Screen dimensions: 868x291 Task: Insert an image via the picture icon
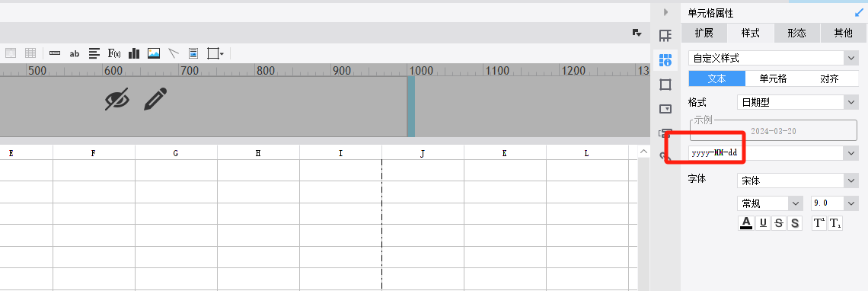[x=154, y=53]
